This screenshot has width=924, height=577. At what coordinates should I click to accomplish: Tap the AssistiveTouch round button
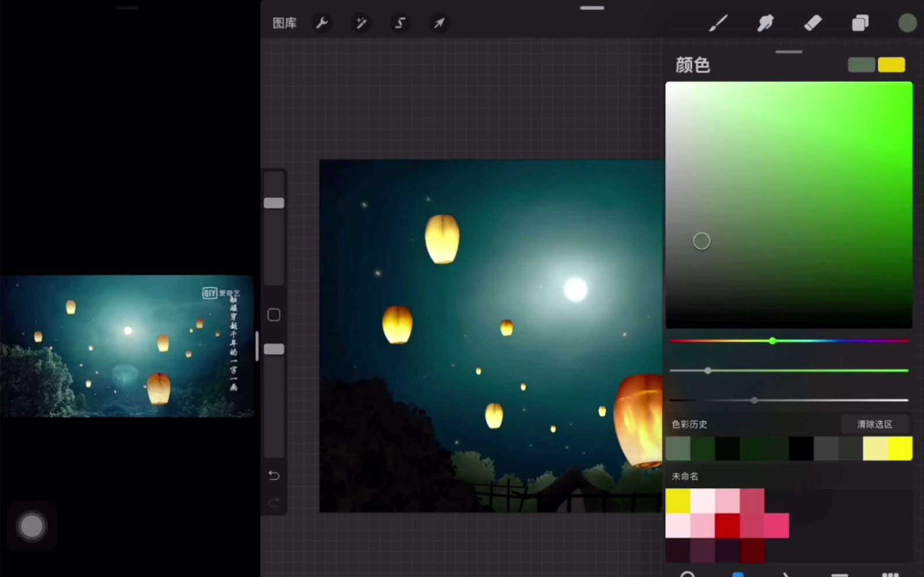coord(31,527)
